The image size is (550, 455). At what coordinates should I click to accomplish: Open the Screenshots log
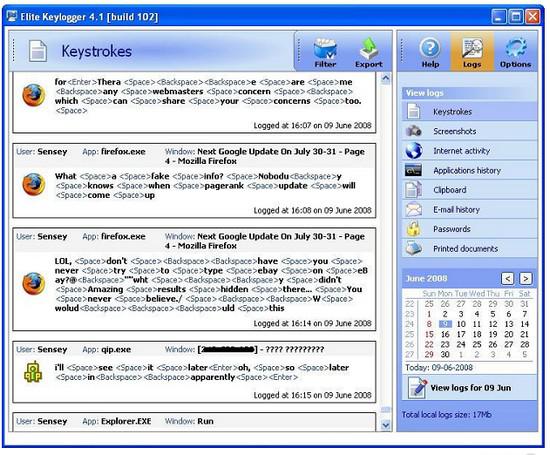469,131
